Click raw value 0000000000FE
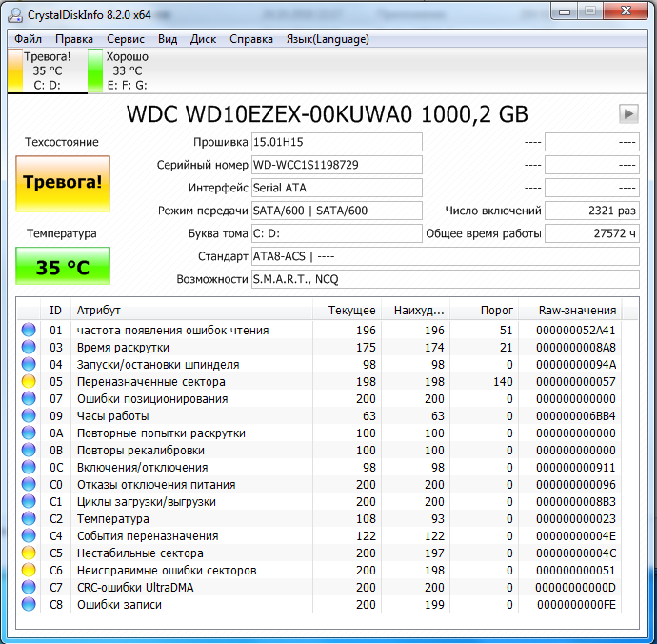The width and height of the screenshot is (657, 644). [576, 605]
